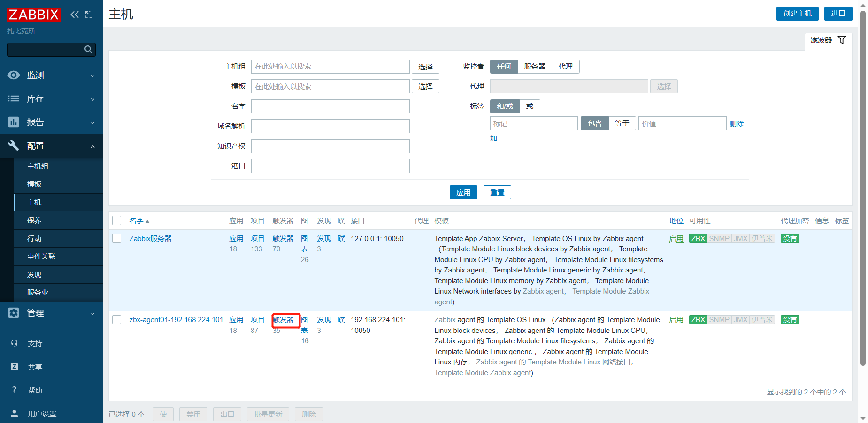The image size is (868, 423).
Task: Focus the 域名解析 filter input
Action: (330, 126)
